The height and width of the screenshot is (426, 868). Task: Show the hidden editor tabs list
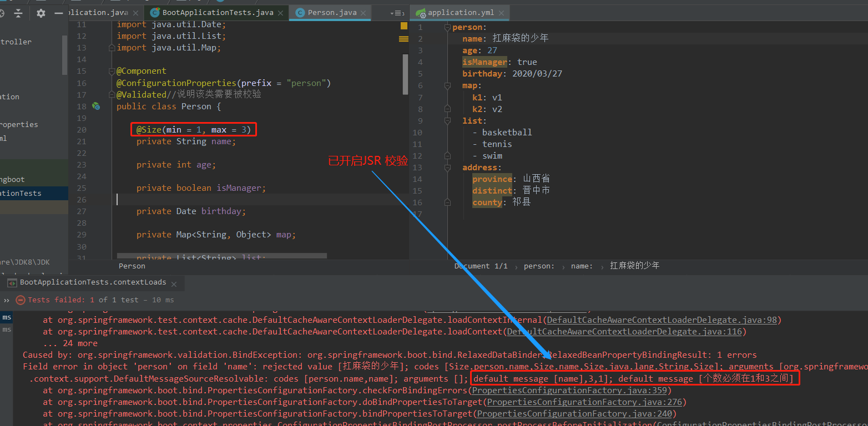(398, 13)
